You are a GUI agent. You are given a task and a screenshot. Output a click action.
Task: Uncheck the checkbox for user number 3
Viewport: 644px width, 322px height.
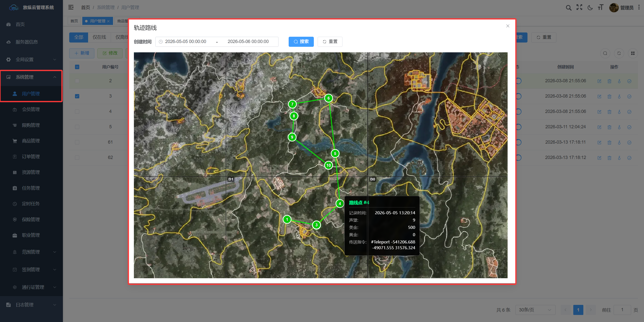point(77,96)
